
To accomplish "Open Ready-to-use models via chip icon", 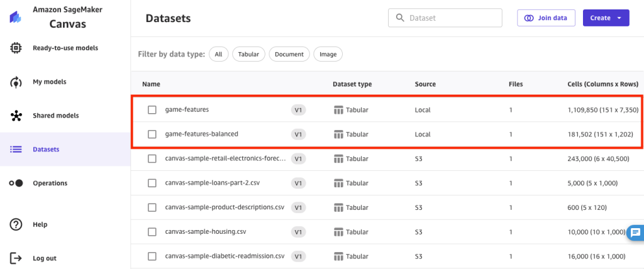I will [16, 48].
